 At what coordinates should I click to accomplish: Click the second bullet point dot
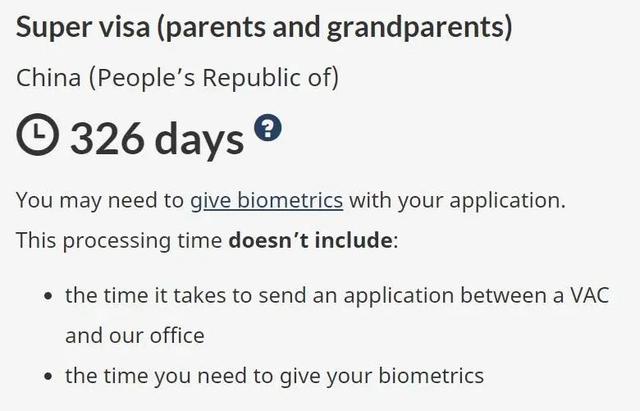pyautogui.click(x=48, y=377)
